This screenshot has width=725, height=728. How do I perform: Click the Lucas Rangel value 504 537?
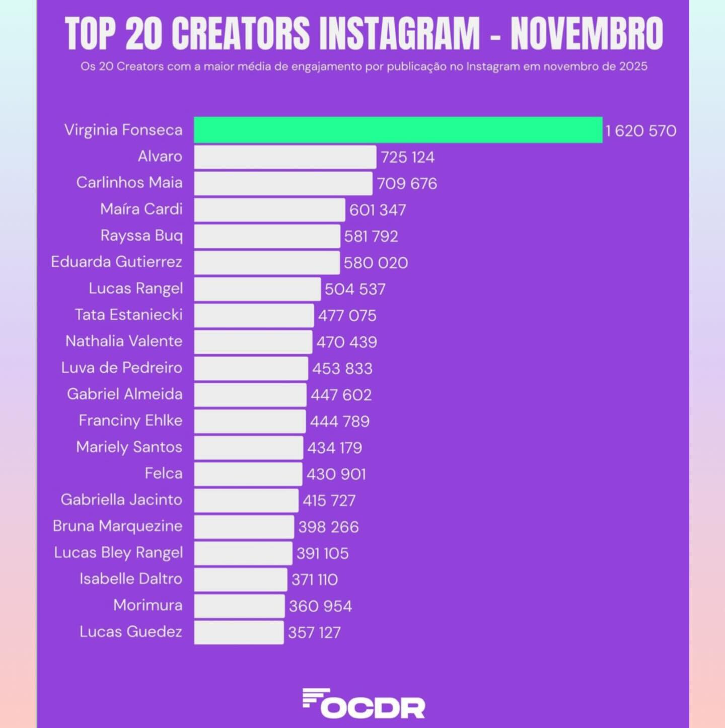[x=355, y=289]
